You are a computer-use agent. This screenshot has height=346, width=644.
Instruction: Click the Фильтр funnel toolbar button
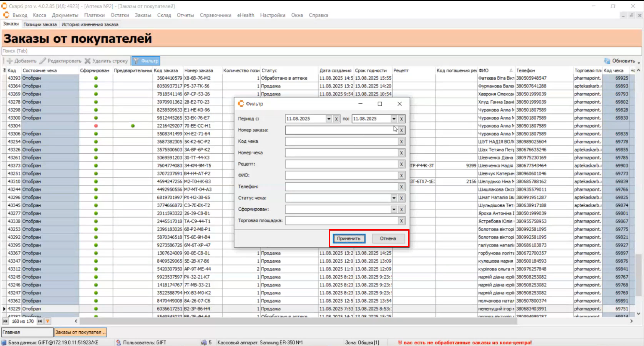[x=146, y=61]
